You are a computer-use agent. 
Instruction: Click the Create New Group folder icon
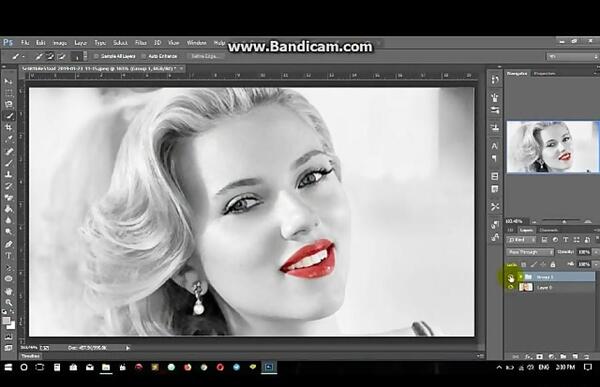[x=563, y=356]
